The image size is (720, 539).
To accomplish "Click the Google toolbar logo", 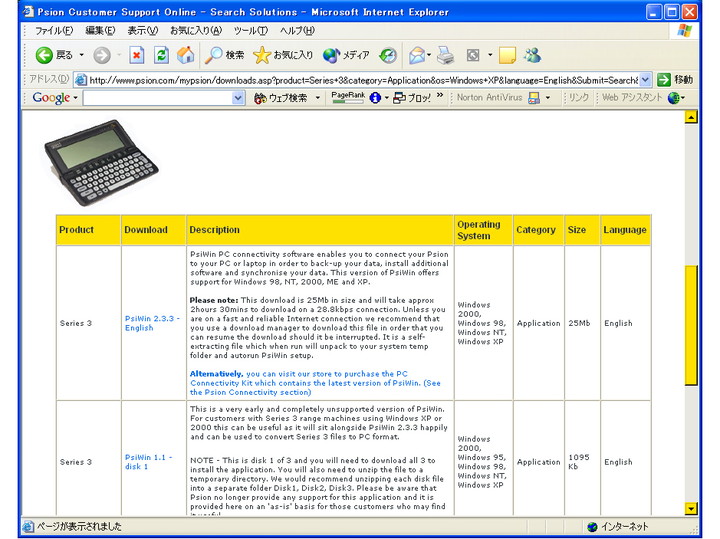I will (x=51, y=98).
